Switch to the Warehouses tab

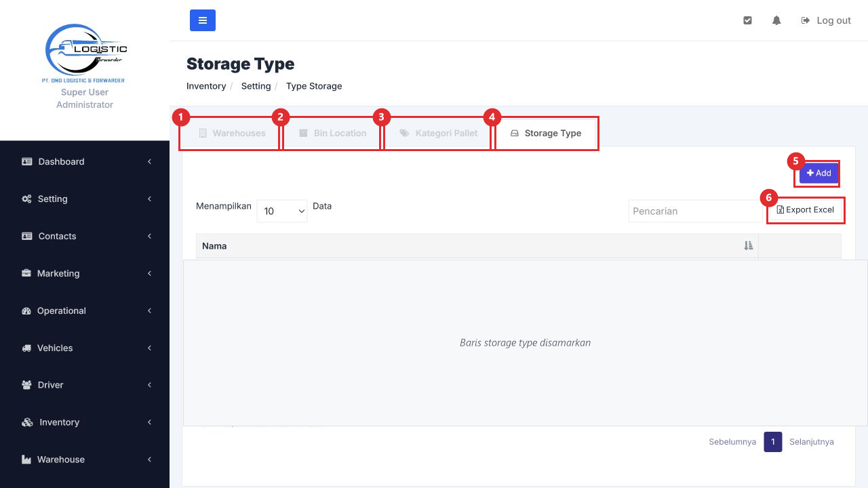point(231,133)
